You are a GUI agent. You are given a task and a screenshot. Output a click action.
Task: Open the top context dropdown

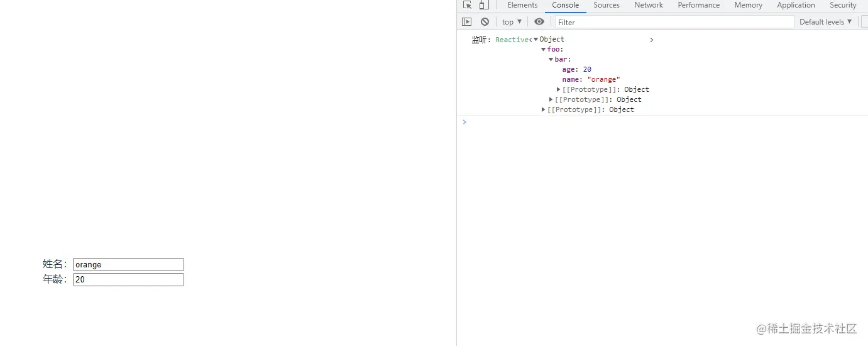coord(512,21)
